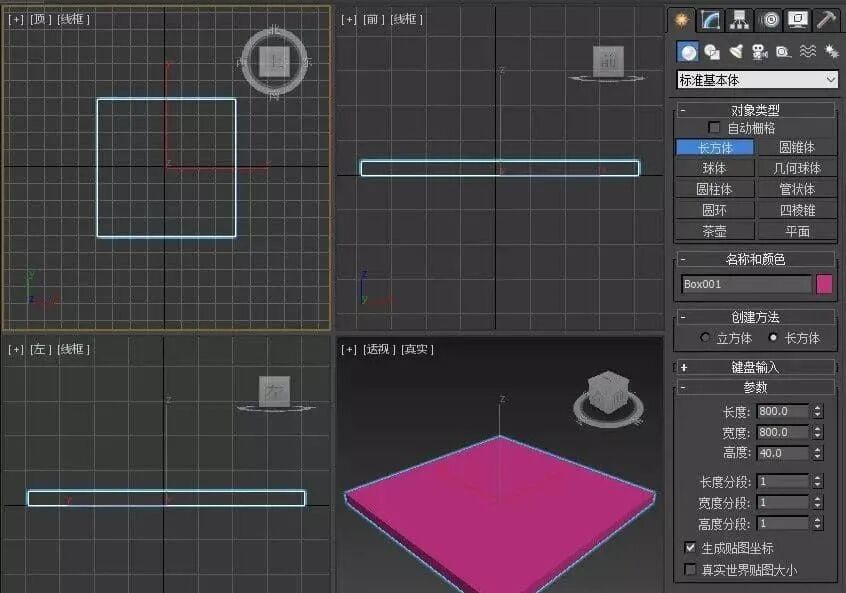Collapse the 参数 rollout
The height and width of the screenshot is (593, 846).
pyautogui.click(x=755, y=387)
